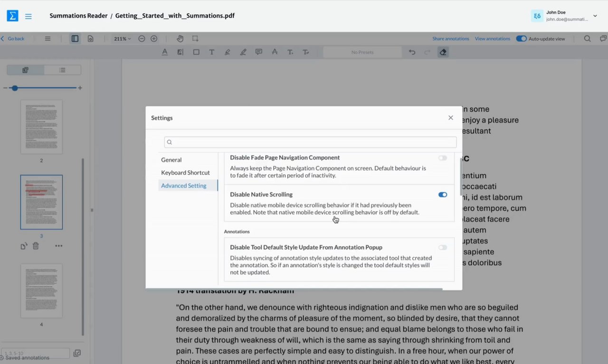This screenshot has width=608, height=364.
Task: Select the rectangle shape tool
Action: coord(196,52)
